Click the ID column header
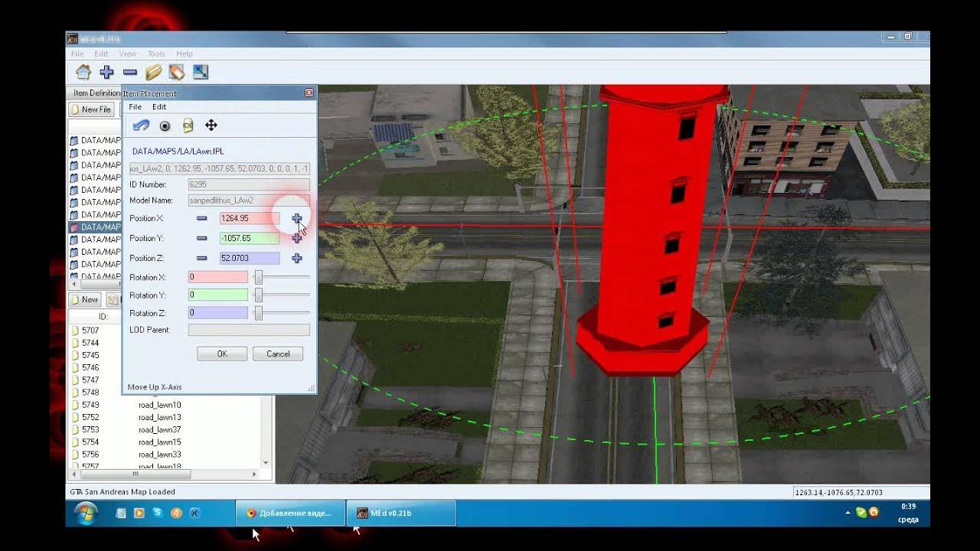Image resolution: width=980 pixels, height=551 pixels. (x=103, y=316)
